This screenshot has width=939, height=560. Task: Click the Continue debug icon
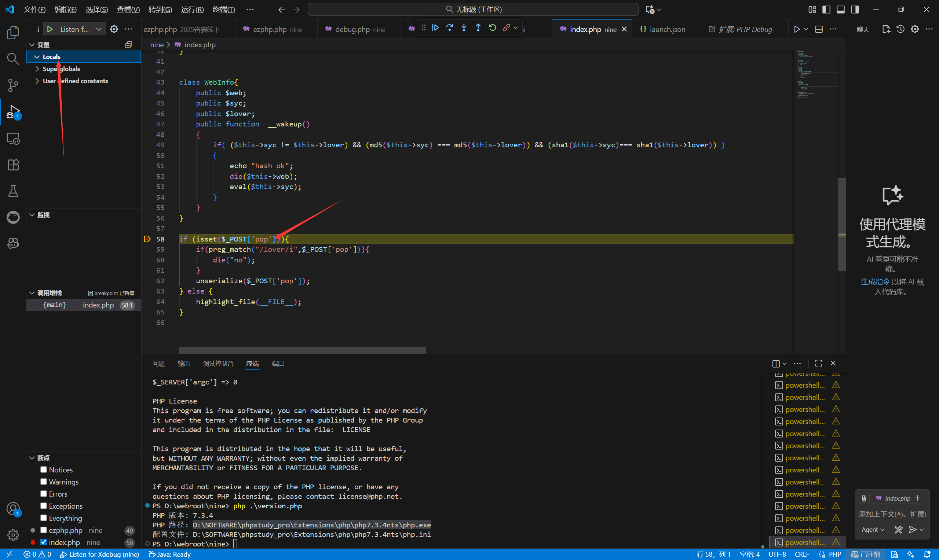435,27
